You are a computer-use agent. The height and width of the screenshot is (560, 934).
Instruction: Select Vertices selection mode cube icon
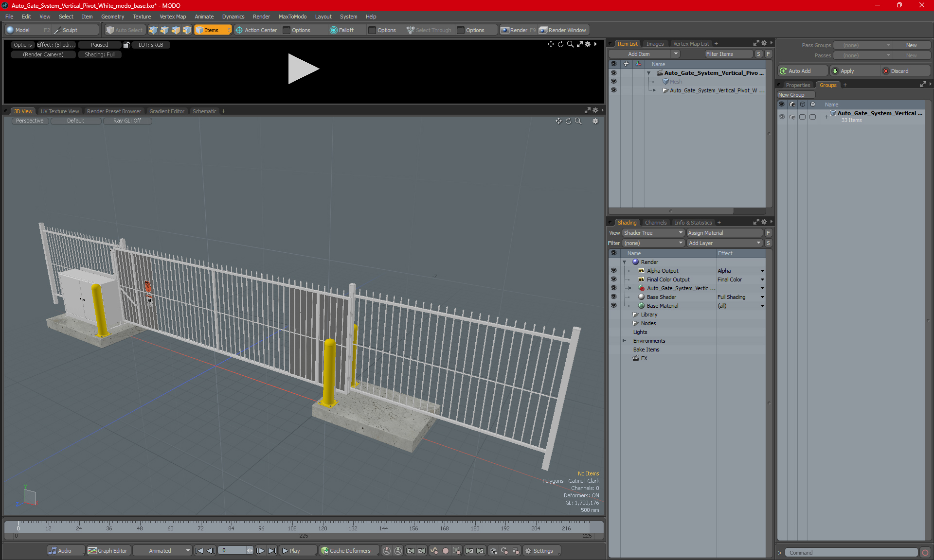pos(153,30)
